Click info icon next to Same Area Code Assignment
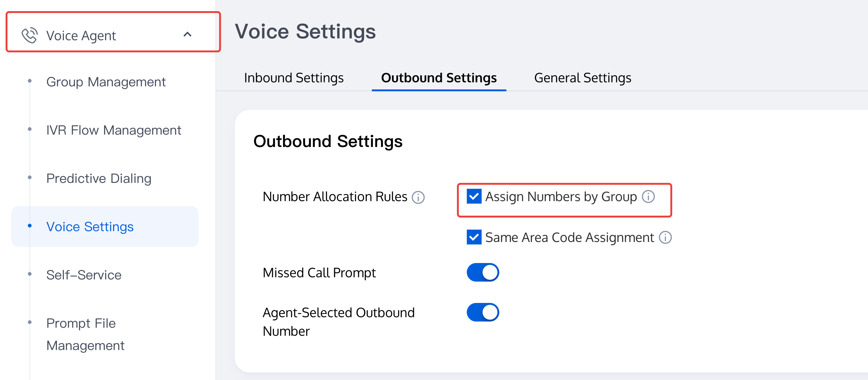 (665, 238)
